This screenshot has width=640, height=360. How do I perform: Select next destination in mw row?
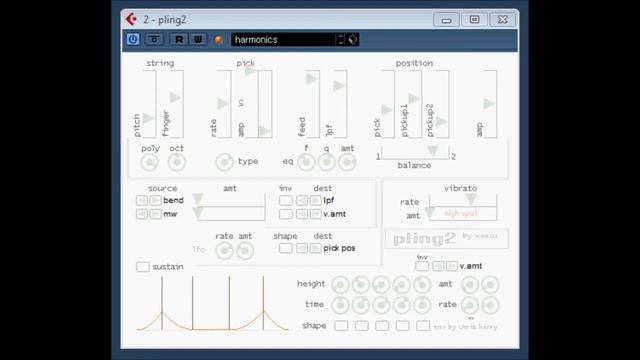point(315,214)
